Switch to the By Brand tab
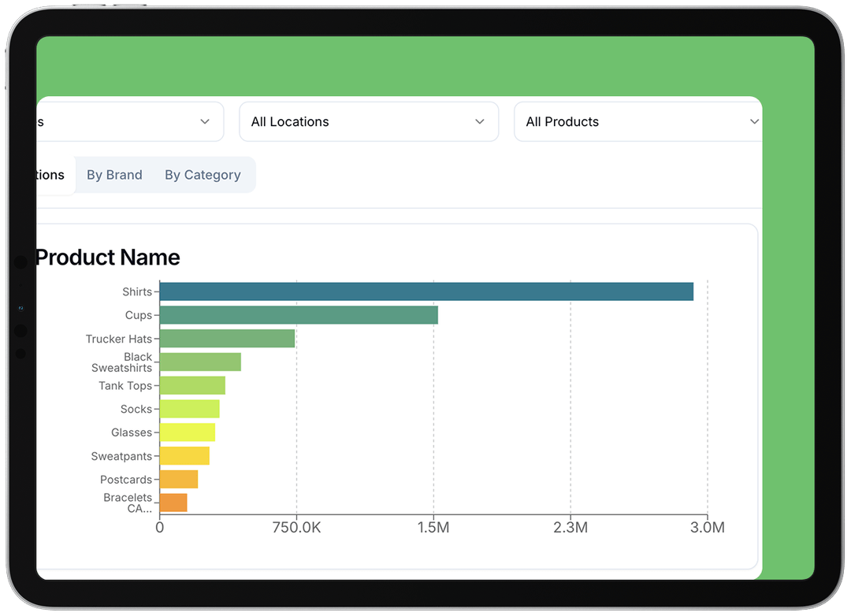 [114, 174]
